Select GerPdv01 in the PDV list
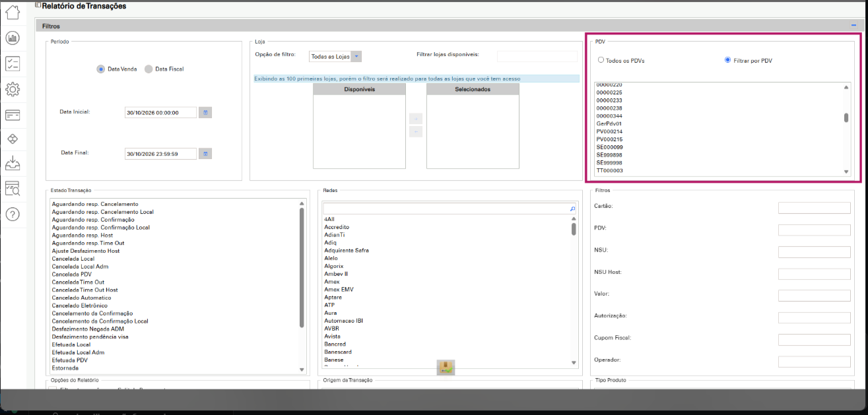The height and width of the screenshot is (415, 868). coord(609,123)
